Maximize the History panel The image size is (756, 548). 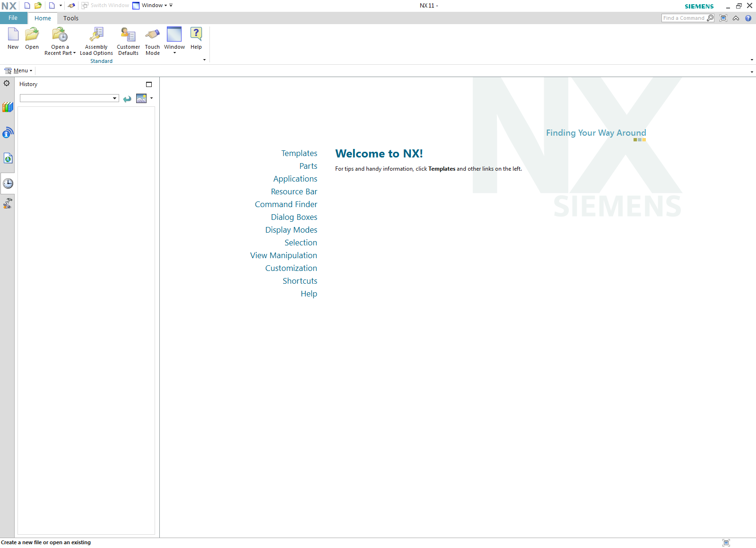(149, 84)
